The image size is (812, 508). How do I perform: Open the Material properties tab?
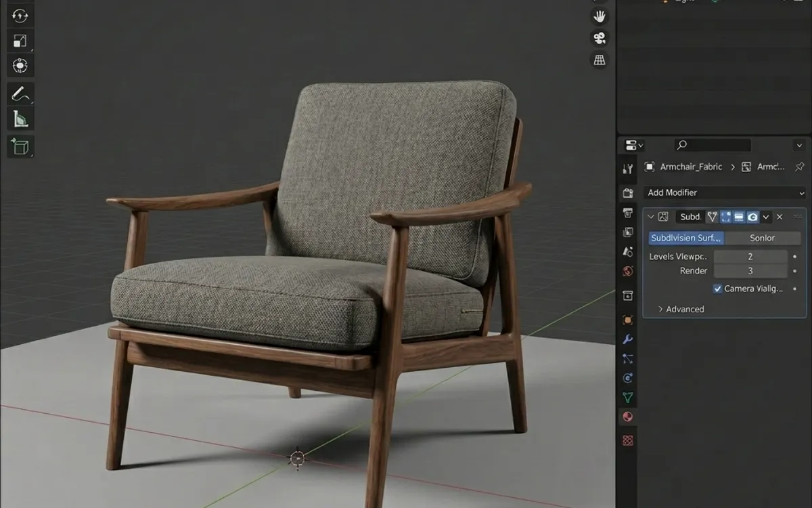coord(628,417)
